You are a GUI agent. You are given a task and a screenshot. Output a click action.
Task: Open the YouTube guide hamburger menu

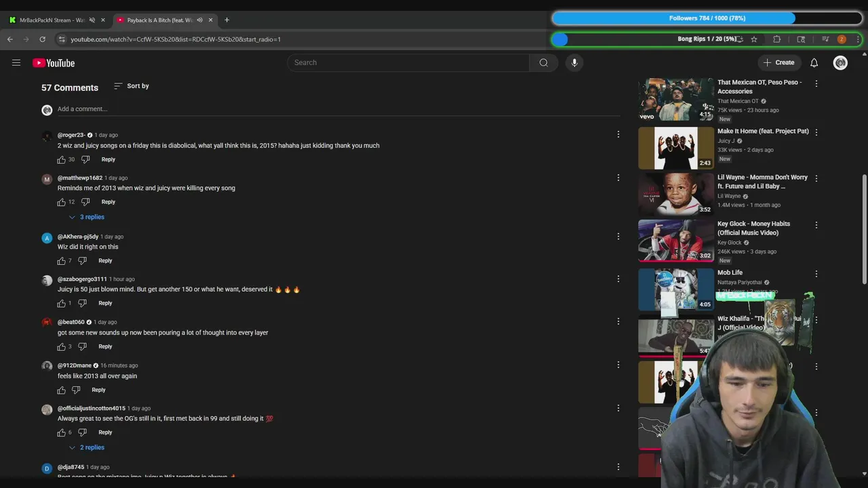16,62
